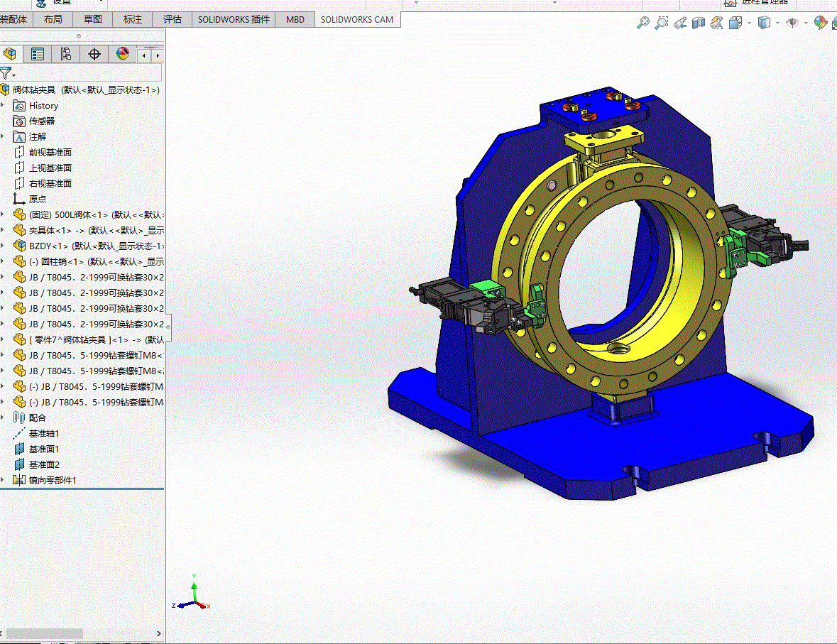The image size is (837, 644).
Task: Click the BZDY<1> sub-assembly icon
Action: [20, 246]
